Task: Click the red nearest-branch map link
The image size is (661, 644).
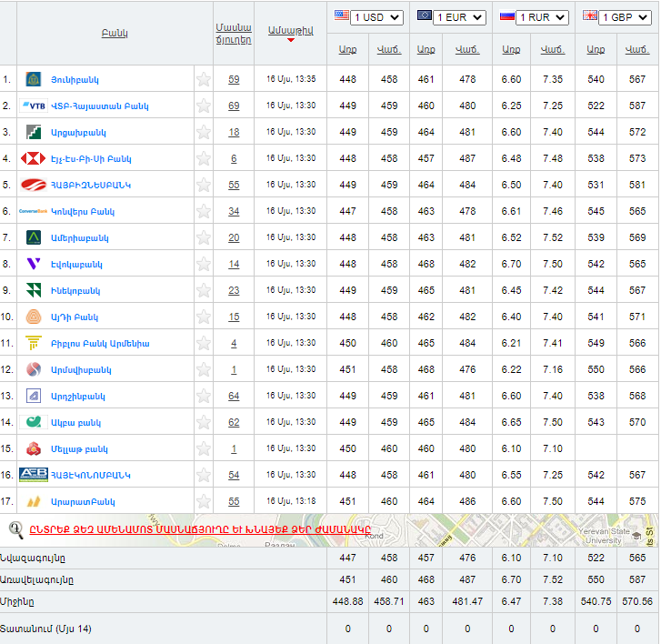Action: click(x=200, y=529)
